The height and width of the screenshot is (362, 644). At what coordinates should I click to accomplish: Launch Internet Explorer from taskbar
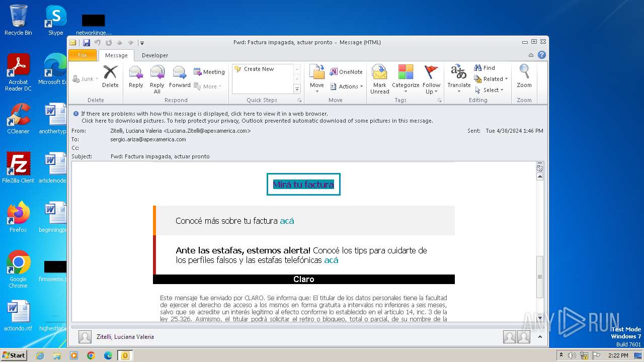tap(40, 355)
